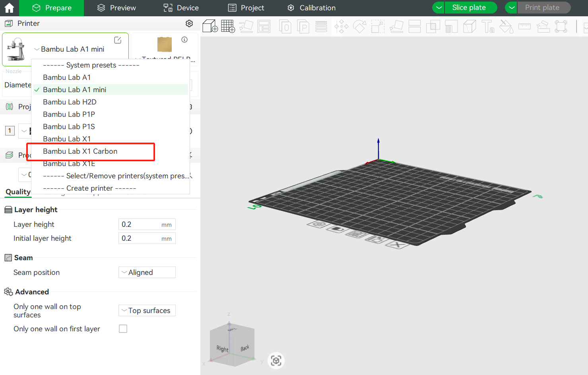Choose Bambu Lab P1S from list
588x375 pixels.
point(69,127)
